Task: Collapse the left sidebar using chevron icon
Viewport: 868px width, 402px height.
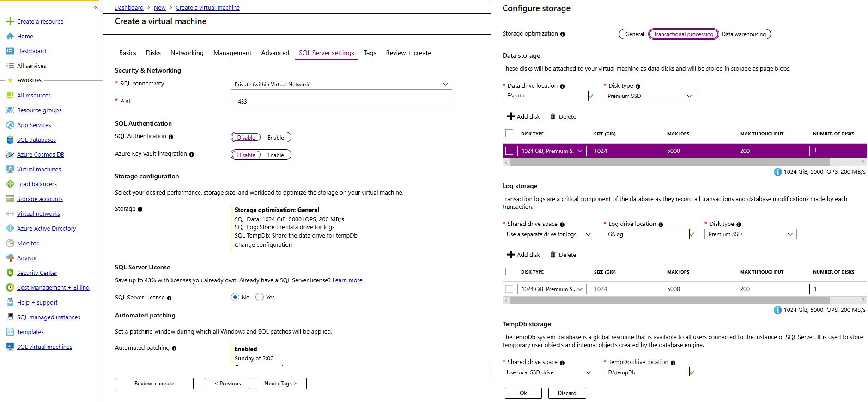Action: [96, 7]
